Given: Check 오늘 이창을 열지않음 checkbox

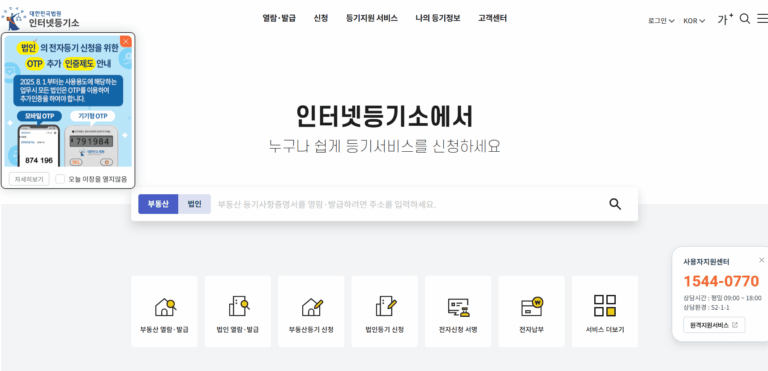Looking at the screenshot, I should [x=60, y=179].
